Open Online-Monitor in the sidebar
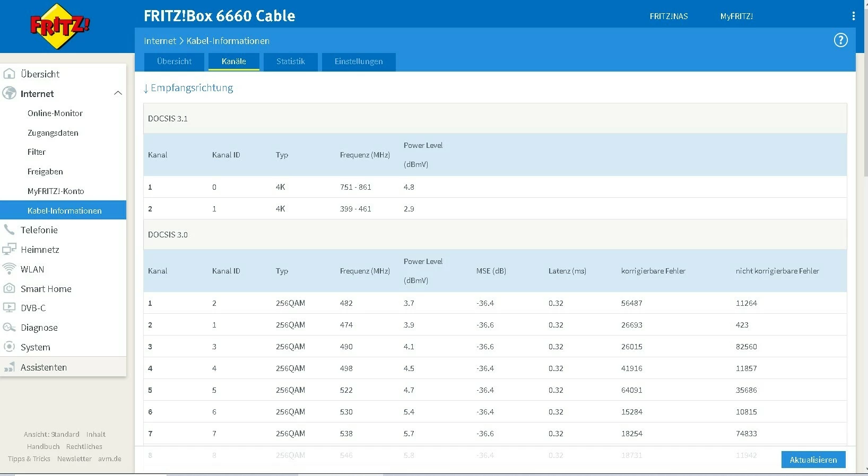Viewport: 868px width, 476px height. [55, 113]
